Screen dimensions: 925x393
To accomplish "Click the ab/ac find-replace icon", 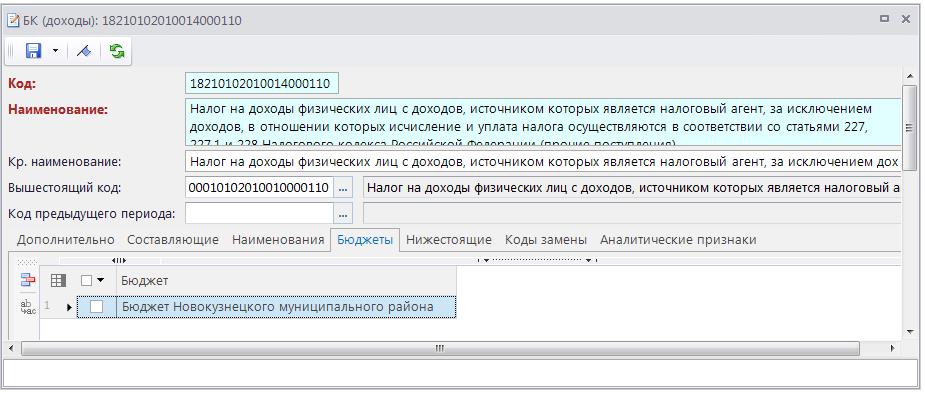I will pos(28,307).
